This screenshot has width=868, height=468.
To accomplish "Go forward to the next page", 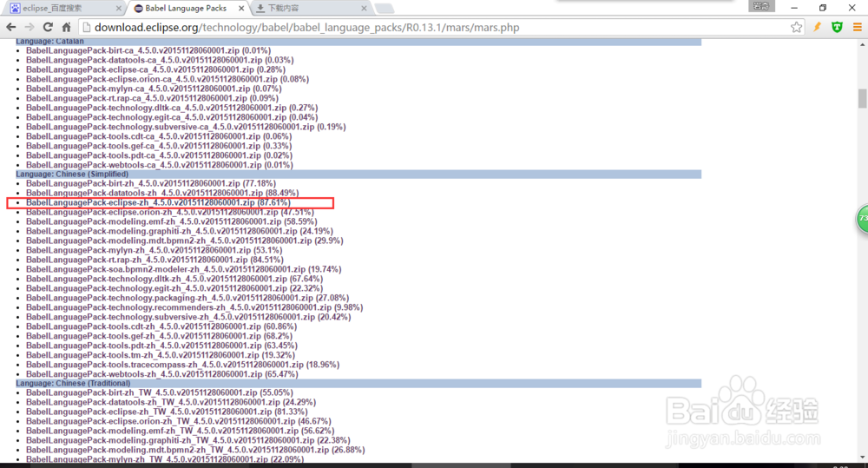I will click(x=30, y=27).
